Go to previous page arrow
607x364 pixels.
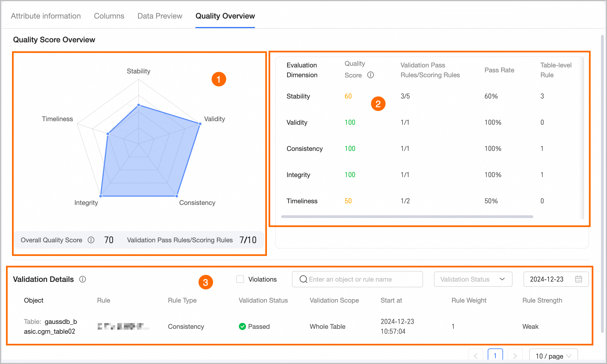tap(476, 356)
